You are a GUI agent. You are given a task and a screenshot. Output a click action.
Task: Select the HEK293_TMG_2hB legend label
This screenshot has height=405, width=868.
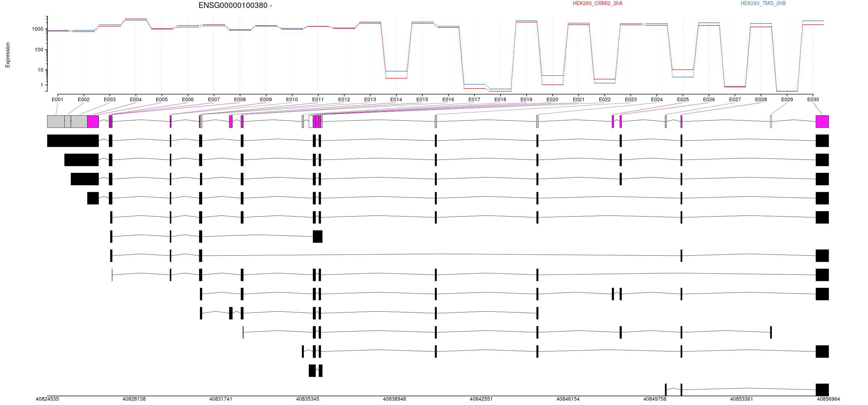click(x=763, y=3)
